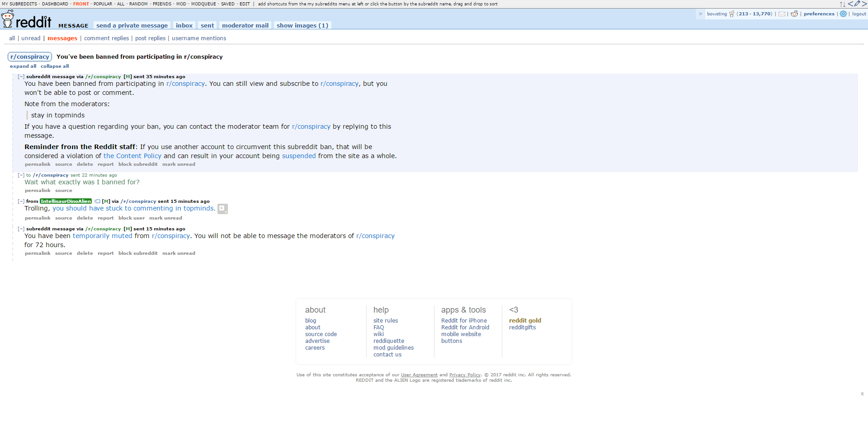Open Reddit for iPhone footer link
Screen dimensions: 868x440
[464, 321]
